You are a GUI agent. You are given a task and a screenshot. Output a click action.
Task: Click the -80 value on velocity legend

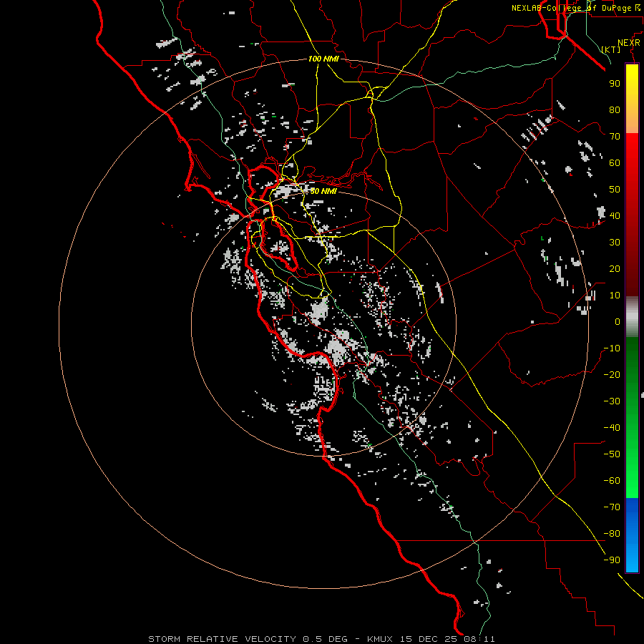pos(612,534)
